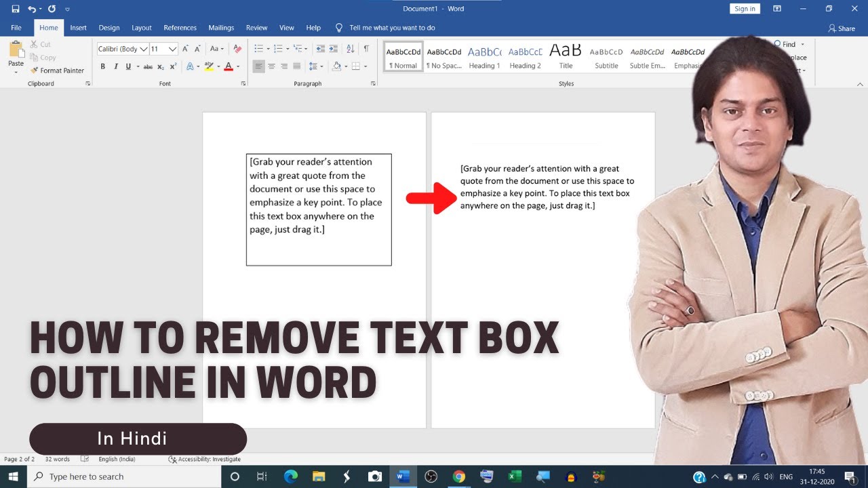The image size is (868, 488).
Task: Toggle Underline formatting
Action: (x=128, y=66)
